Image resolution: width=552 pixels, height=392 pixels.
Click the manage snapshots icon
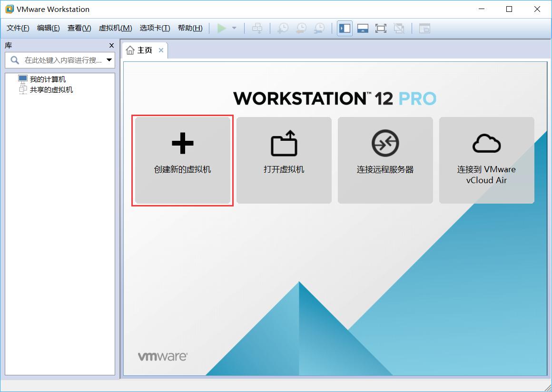[319, 28]
